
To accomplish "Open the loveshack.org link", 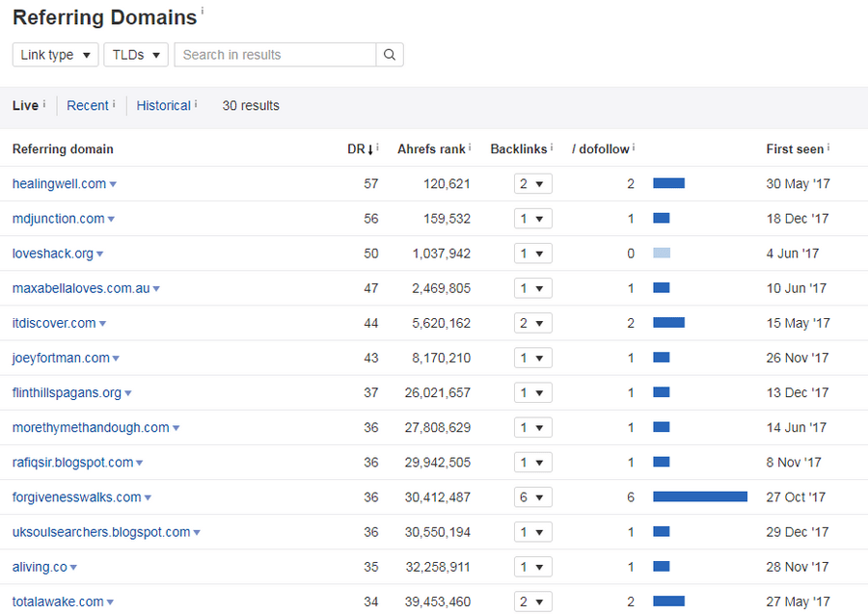I will (53, 254).
